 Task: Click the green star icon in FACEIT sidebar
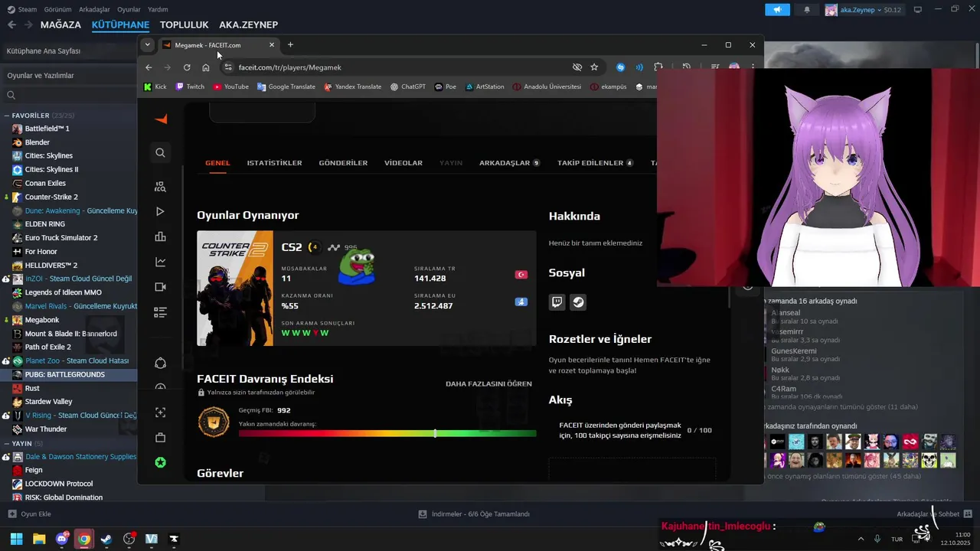pos(160,462)
